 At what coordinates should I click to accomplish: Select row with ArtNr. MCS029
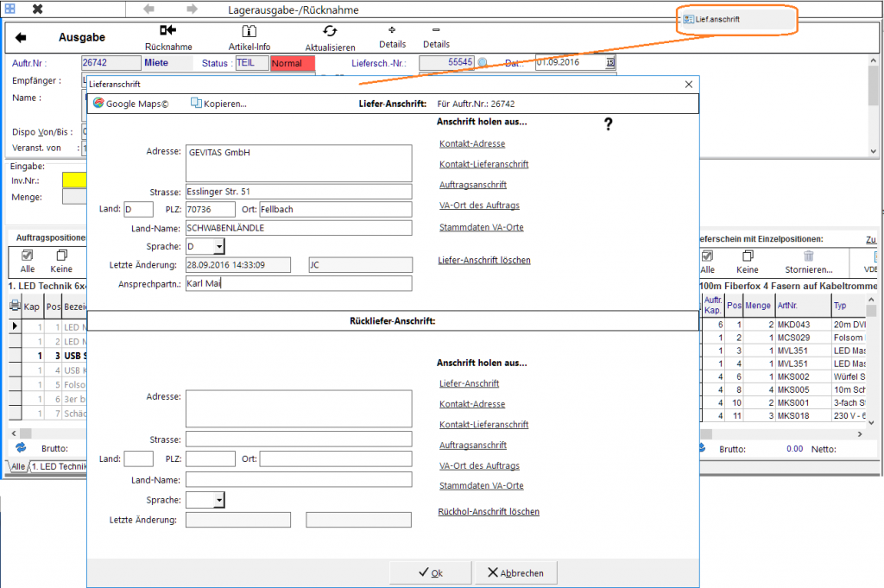[x=784, y=338]
